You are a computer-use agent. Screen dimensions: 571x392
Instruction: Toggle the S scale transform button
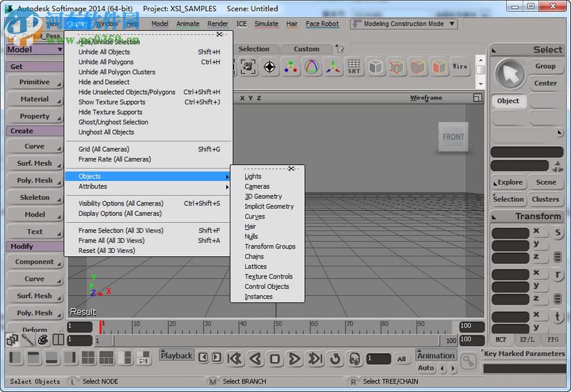click(558, 233)
